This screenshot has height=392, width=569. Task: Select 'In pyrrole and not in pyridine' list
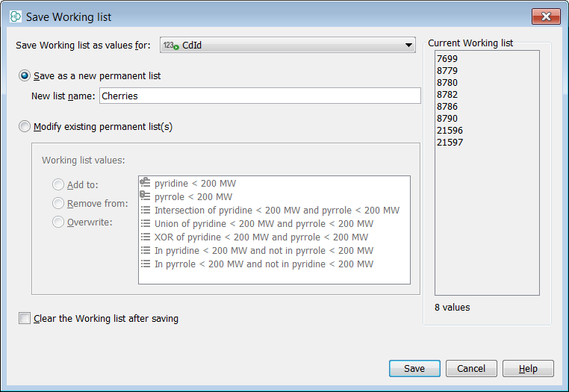(264, 264)
